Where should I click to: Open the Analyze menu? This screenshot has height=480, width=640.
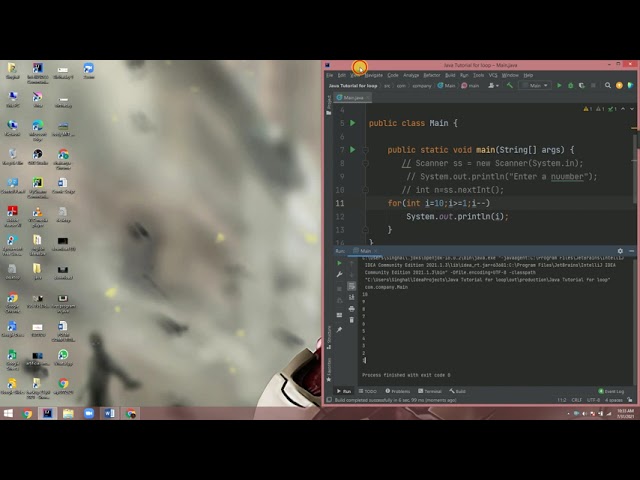click(411, 75)
